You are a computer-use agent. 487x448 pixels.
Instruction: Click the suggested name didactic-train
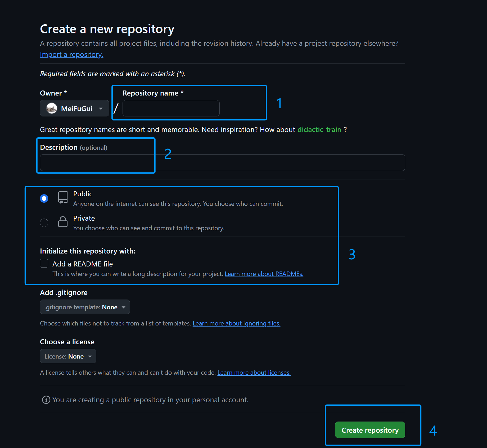point(319,130)
